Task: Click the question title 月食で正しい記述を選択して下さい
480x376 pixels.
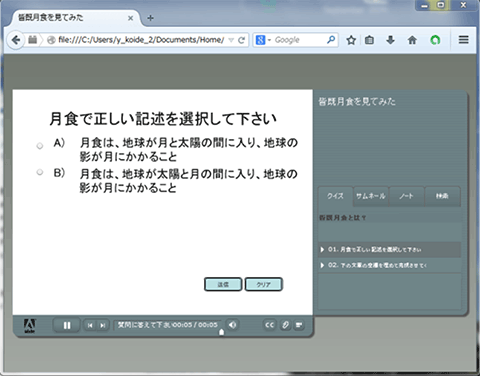Action: click(x=163, y=119)
